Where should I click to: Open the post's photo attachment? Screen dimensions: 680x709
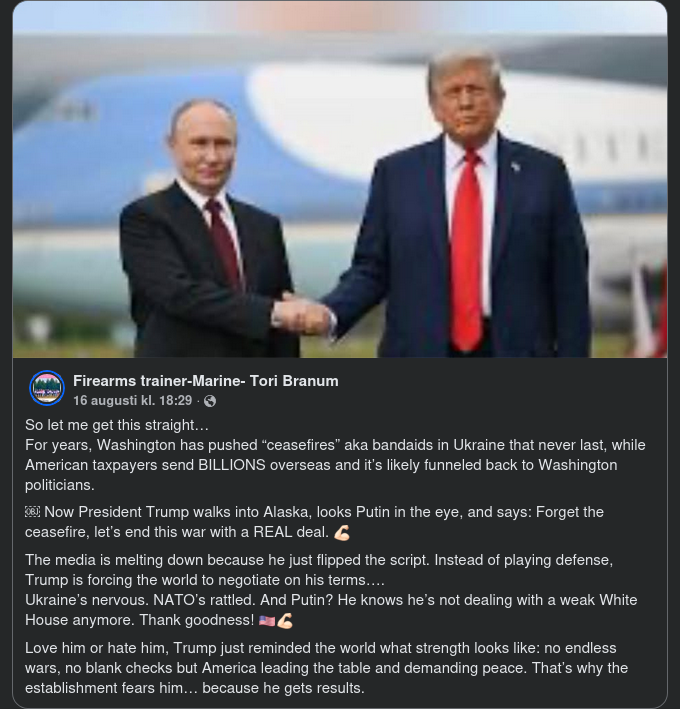340,180
